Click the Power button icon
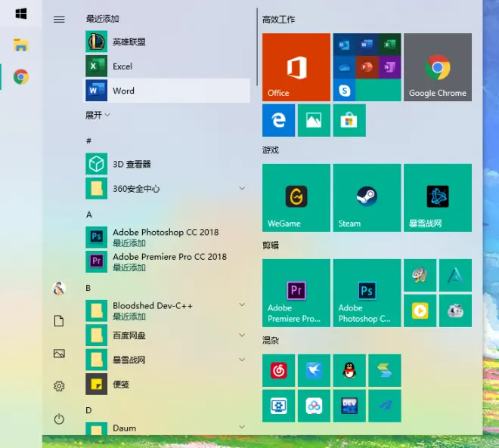Viewport: 499px width, 448px height. (x=59, y=419)
